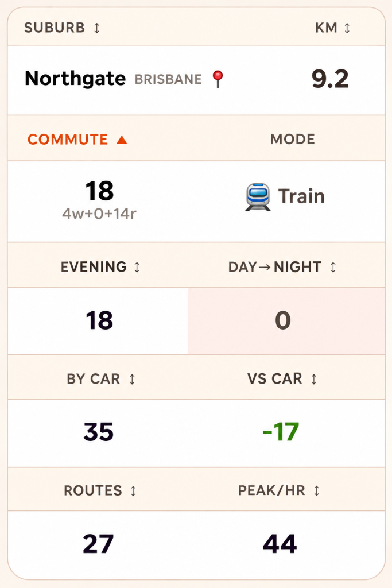The width and height of the screenshot is (392, 588).
Task: Click the 9.2 km distance value
Action: 330,79
